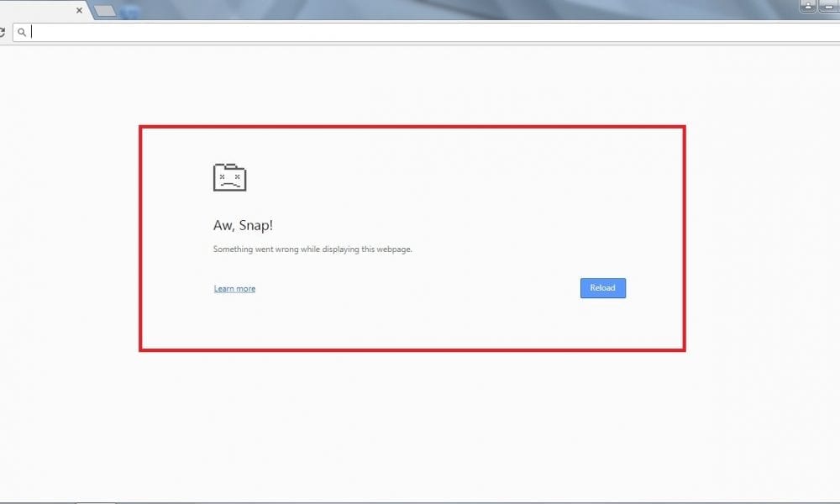Click the frowning mouth of the sad tab icon

pyautogui.click(x=229, y=183)
